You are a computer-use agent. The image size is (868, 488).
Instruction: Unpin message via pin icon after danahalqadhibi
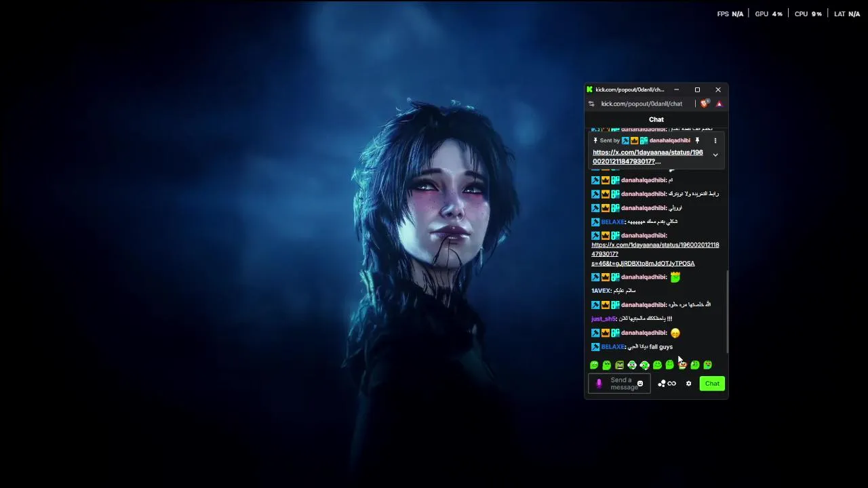pyautogui.click(x=697, y=140)
